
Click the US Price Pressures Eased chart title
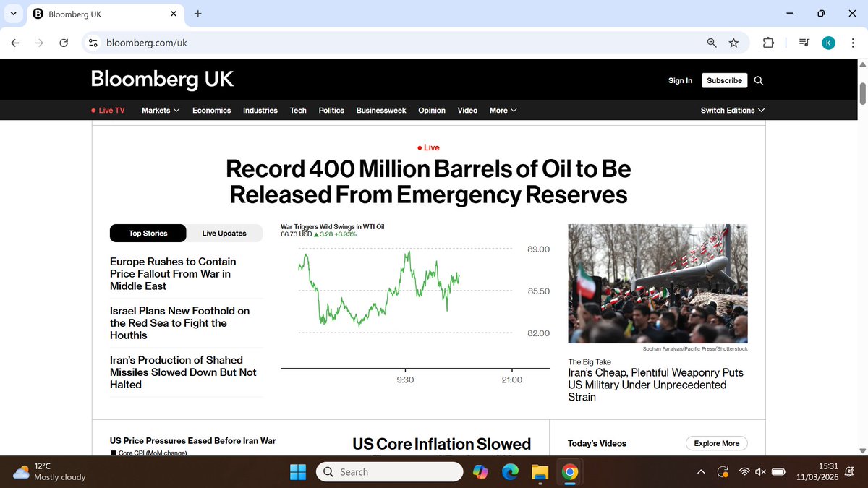tap(192, 441)
